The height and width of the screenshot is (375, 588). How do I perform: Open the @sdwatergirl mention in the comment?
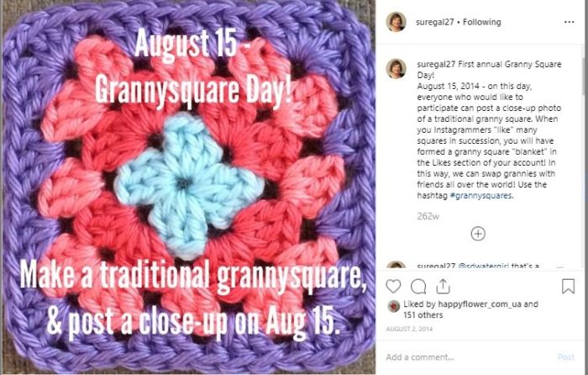[483, 266]
